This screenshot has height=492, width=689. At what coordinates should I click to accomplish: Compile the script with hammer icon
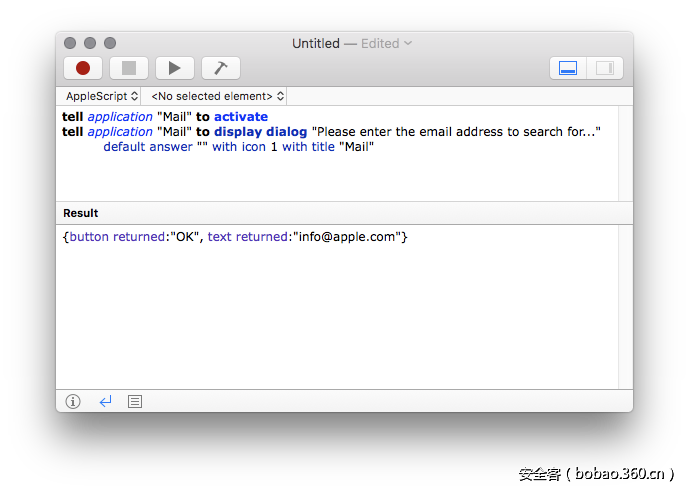[x=221, y=68]
